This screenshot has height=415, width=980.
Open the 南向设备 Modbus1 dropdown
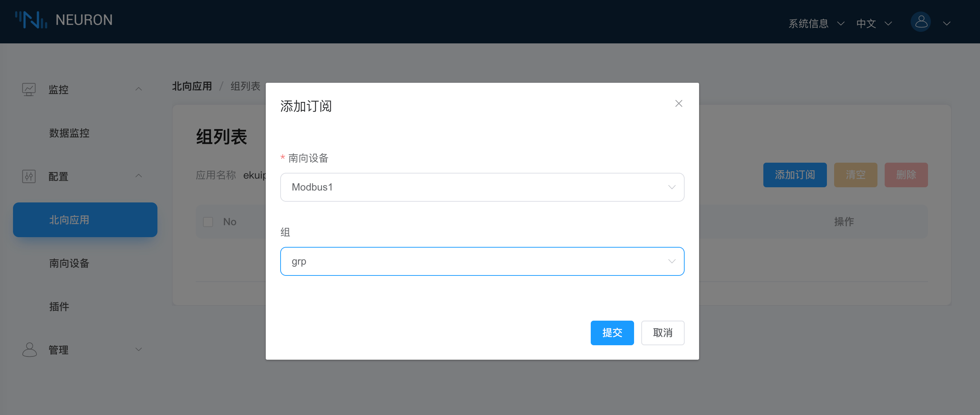(x=482, y=187)
